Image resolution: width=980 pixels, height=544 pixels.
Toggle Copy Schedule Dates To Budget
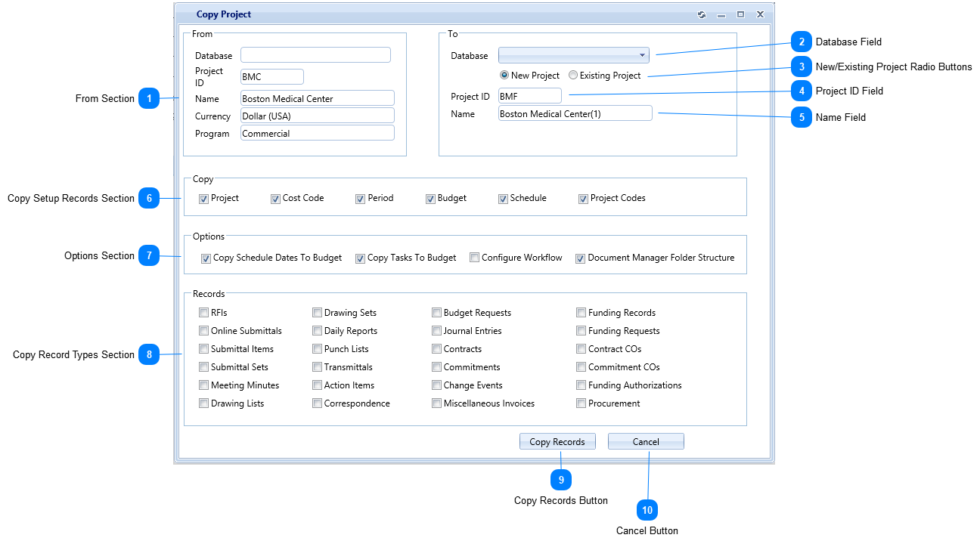(x=206, y=258)
